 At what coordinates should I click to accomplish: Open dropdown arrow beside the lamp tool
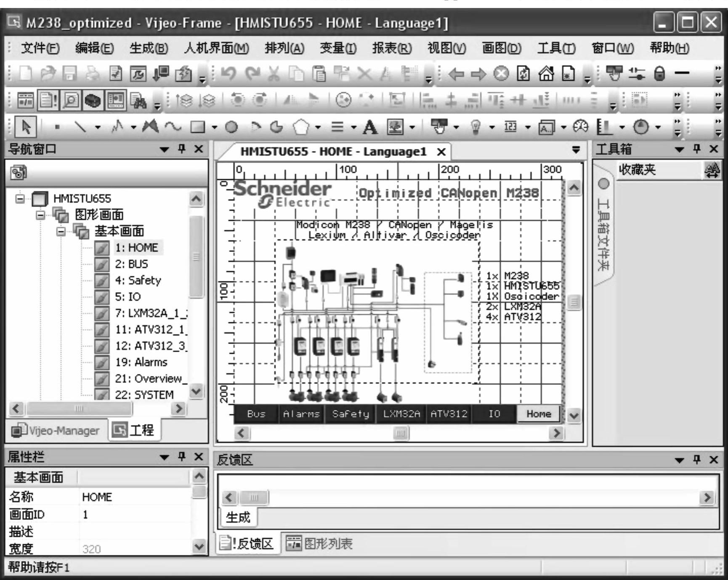[x=492, y=127]
